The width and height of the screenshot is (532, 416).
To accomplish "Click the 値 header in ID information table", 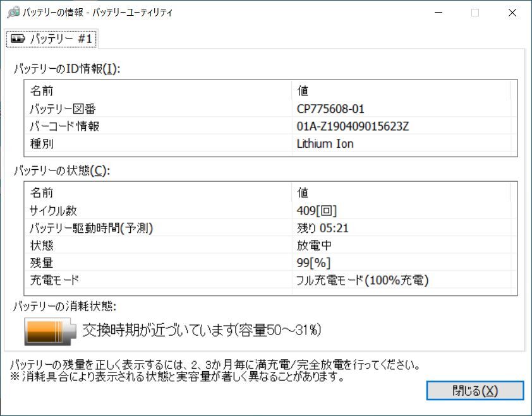I will (303, 90).
